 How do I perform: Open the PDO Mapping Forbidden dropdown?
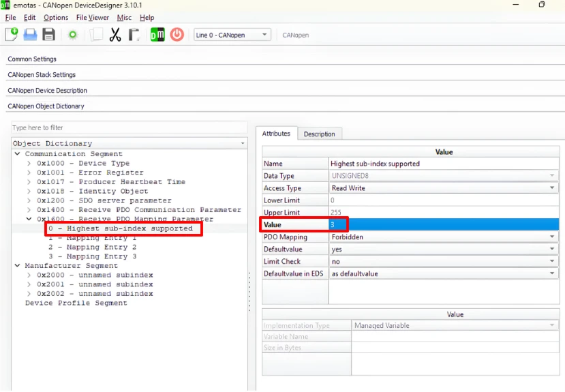444,237
